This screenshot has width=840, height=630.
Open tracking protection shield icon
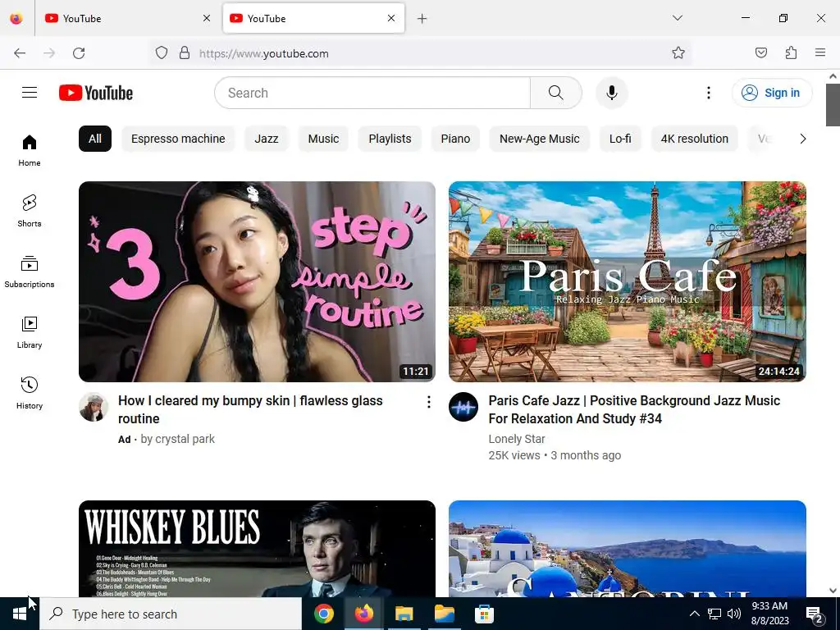(x=162, y=52)
